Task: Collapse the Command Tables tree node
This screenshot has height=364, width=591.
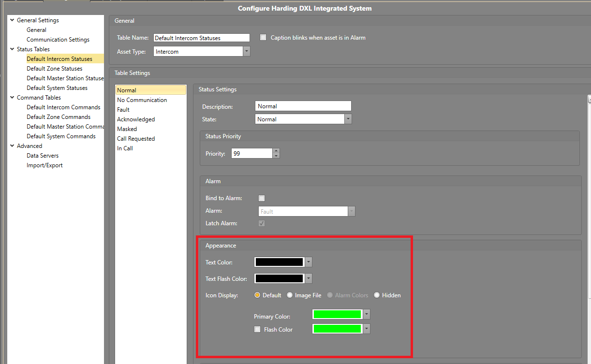Action: pos(12,98)
